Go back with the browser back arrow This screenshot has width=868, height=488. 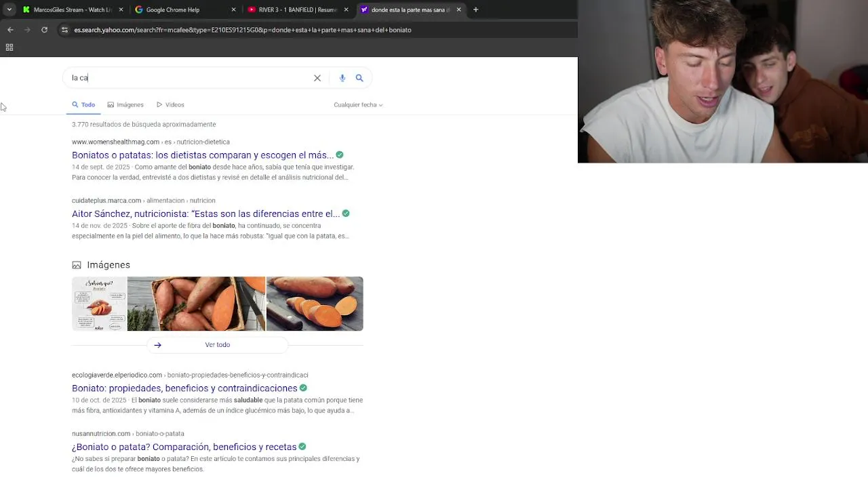click(10, 30)
